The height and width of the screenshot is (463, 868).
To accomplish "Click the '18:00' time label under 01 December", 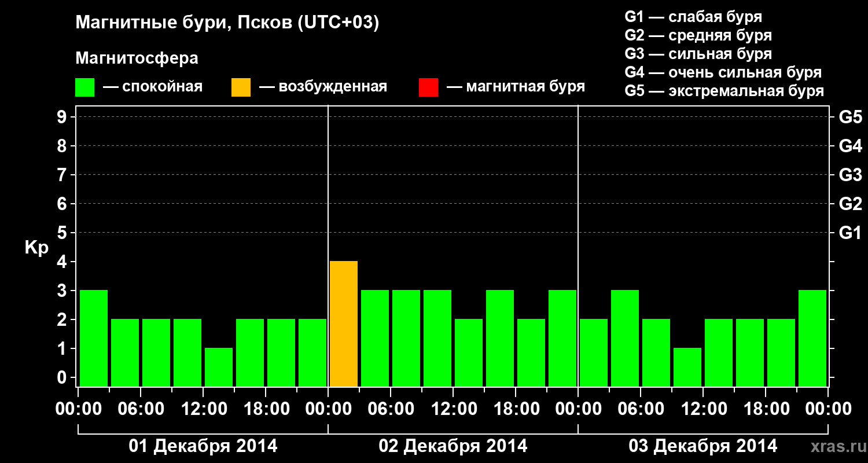I will (x=266, y=409).
